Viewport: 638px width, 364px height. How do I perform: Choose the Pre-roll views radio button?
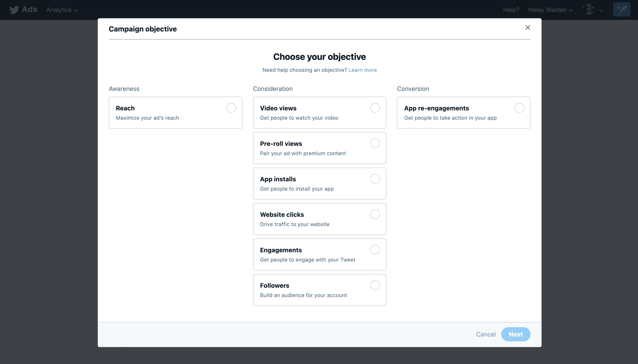[375, 143]
